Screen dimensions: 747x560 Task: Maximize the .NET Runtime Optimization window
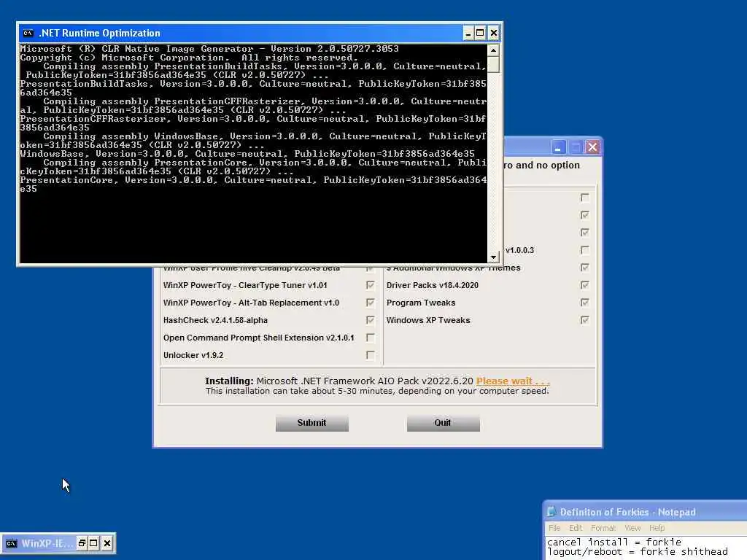(x=480, y=33)
